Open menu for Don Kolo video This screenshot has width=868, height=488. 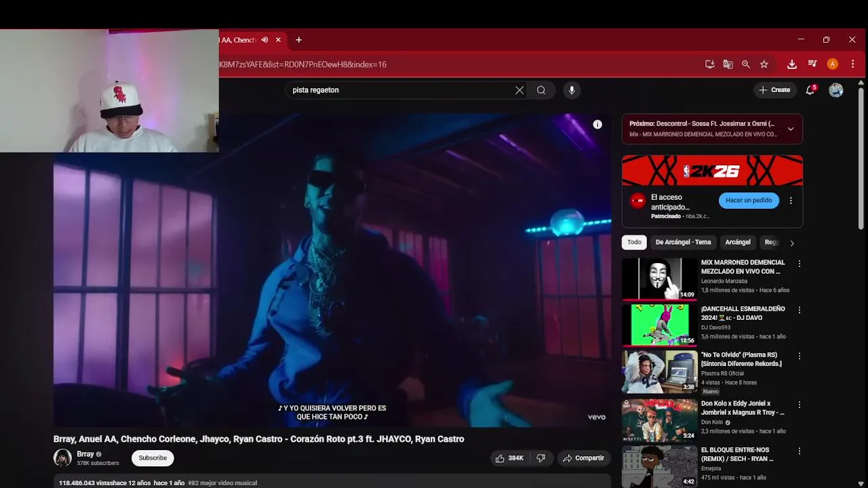(x=800, y=405)
